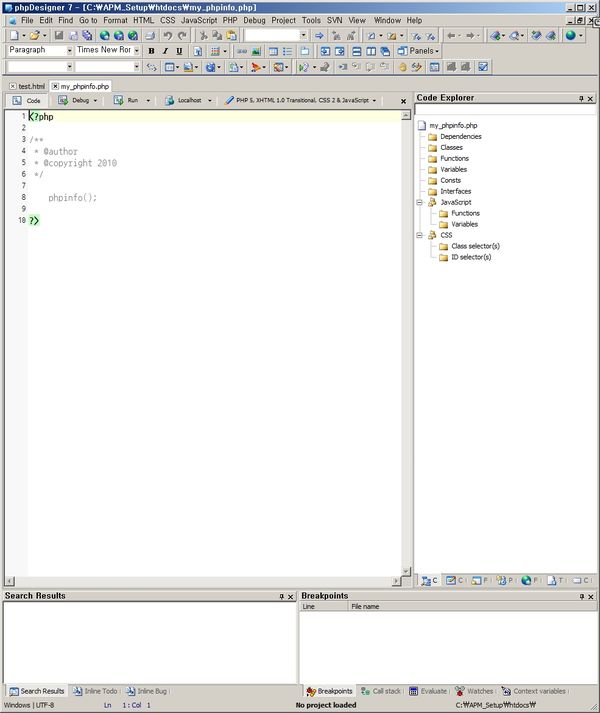Select the ID selector(s) folder

click(465, 257)
